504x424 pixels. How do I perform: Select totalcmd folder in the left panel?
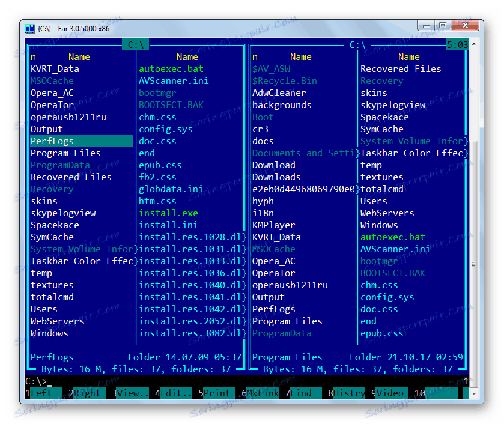(x=52, y=297)
